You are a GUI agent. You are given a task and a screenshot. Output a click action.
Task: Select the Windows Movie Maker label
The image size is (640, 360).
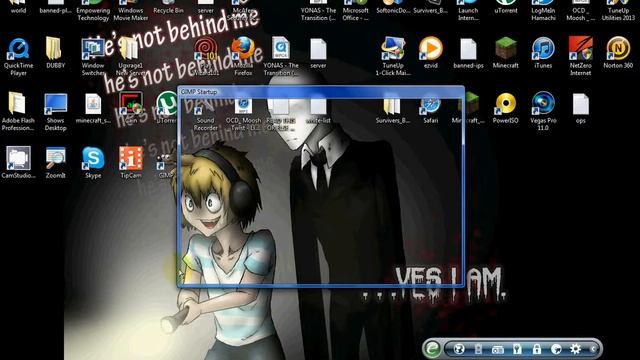pos(131,14)
